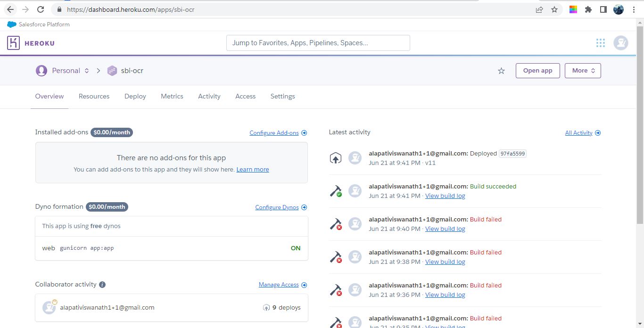Click the failed build hammer icon at 9:38 PM
Viewport: 644px width, 328px height.
(x=336, y=257)
